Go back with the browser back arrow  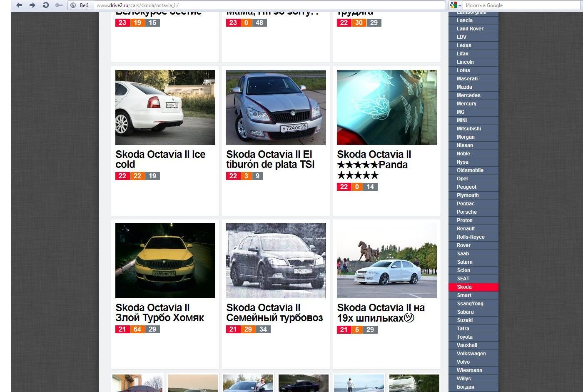(x=19, y=5)
